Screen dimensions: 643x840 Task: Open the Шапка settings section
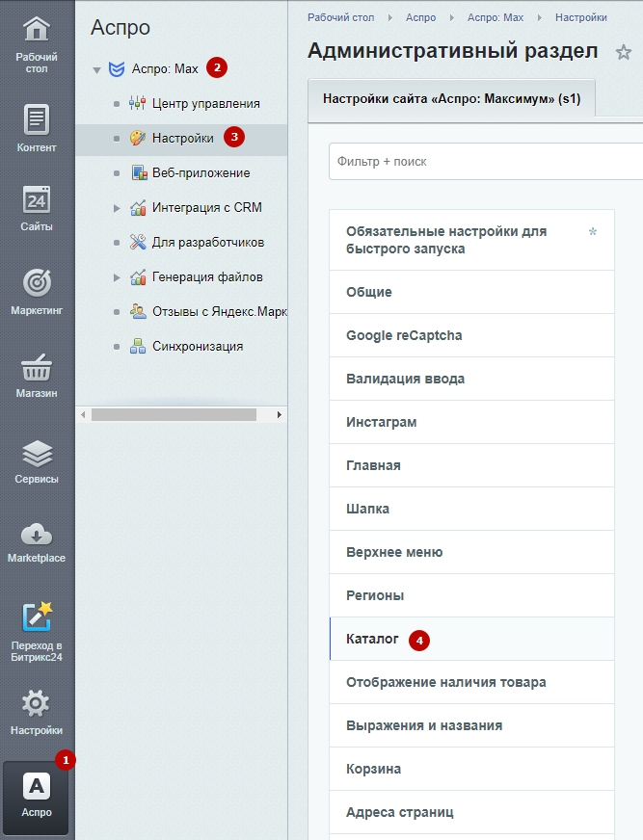click(472, 509)
